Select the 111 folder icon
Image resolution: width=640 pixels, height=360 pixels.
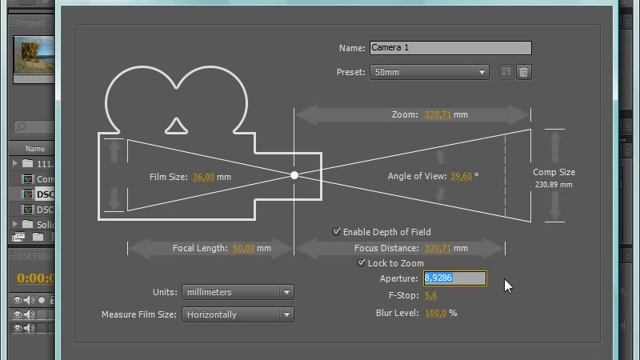[x=28, y=163]
